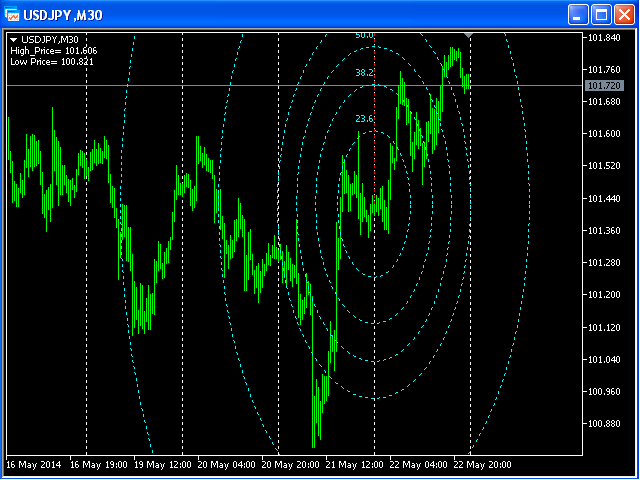Click the 22 May 20:00 time label
Screen dimensions: 640x480
(482, 464)
